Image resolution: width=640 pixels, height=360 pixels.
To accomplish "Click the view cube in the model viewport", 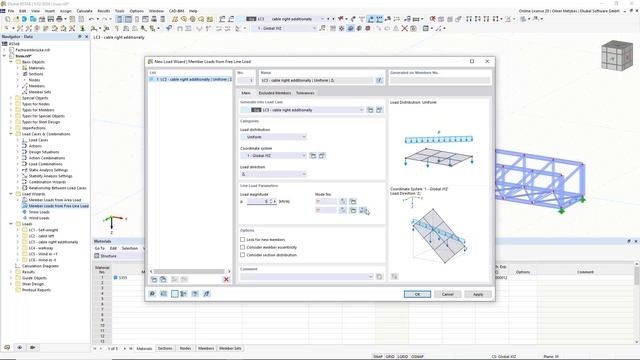I will point(617,56).
